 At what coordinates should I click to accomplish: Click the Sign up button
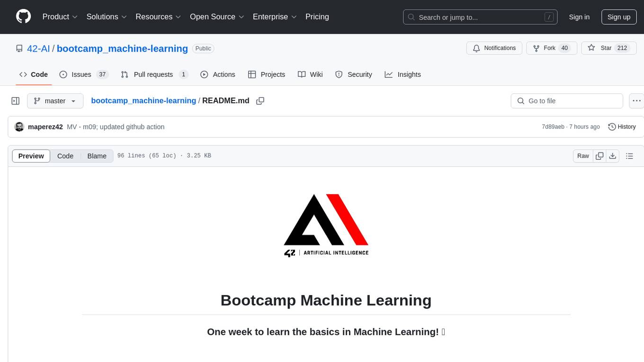pos(619,17)
